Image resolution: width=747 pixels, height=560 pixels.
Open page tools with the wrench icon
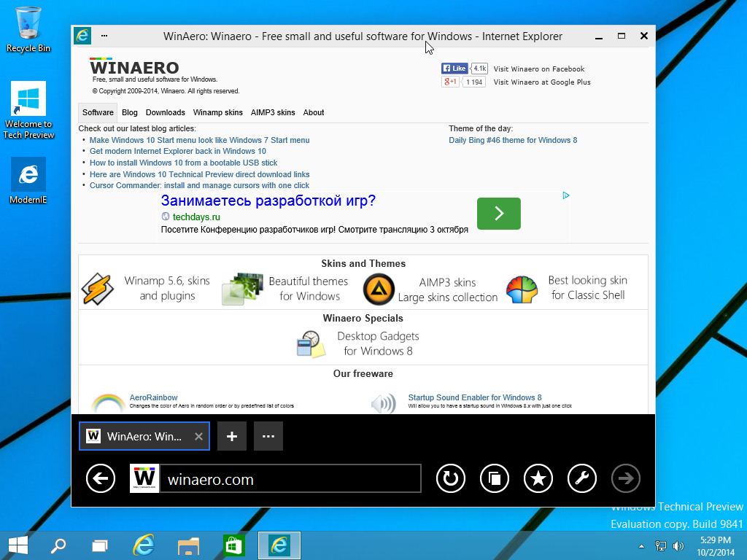[x=581, y=478]
